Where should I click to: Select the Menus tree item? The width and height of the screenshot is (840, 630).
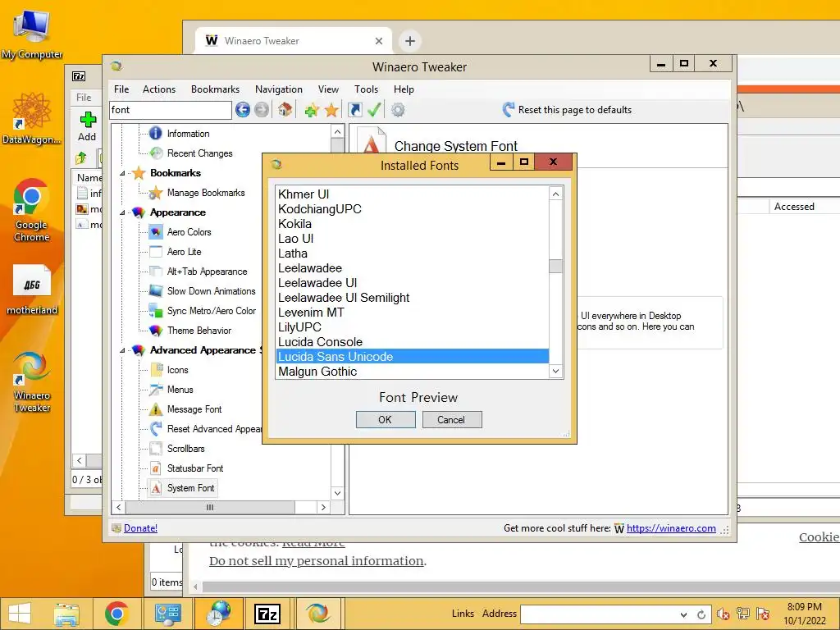point(180,390)
